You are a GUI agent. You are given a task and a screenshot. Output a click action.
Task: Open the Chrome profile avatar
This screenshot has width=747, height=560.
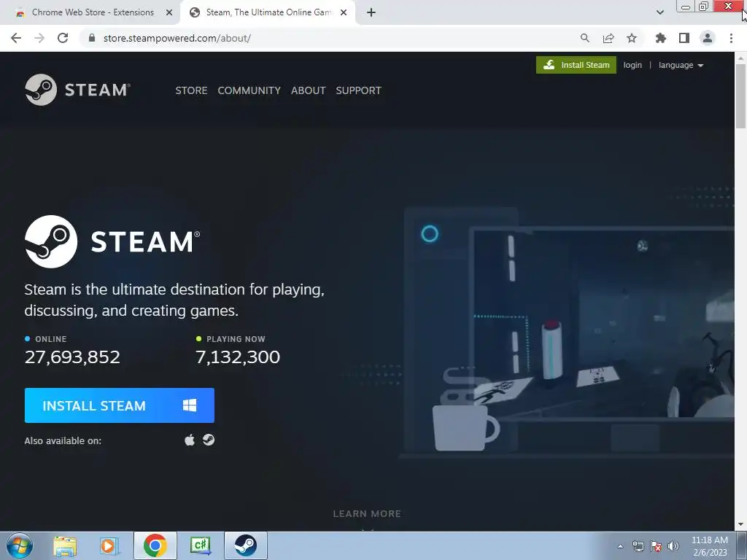point(708,38)
